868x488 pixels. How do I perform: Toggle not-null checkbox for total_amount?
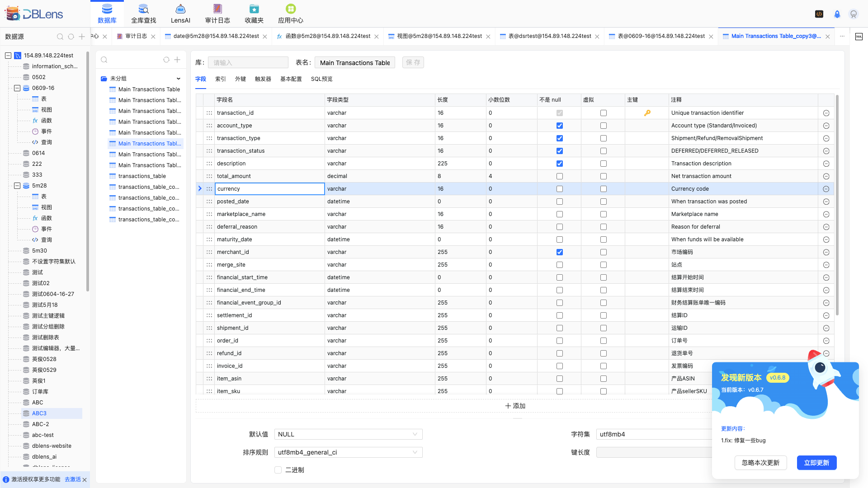click(x=560, y=176)
